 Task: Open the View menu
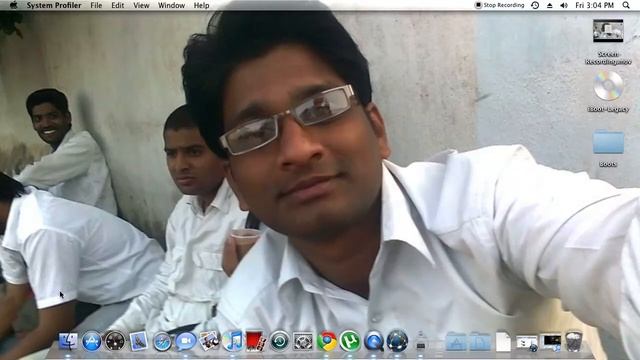(x=141, y=5)
